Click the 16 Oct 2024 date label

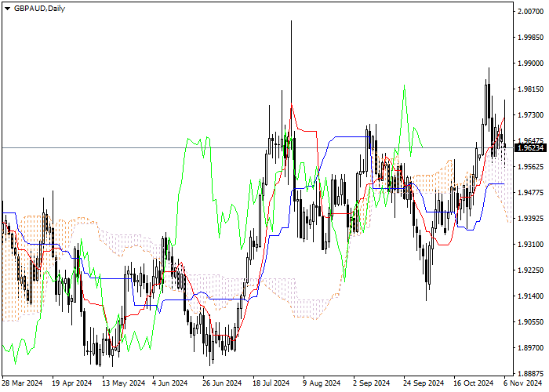474,383
